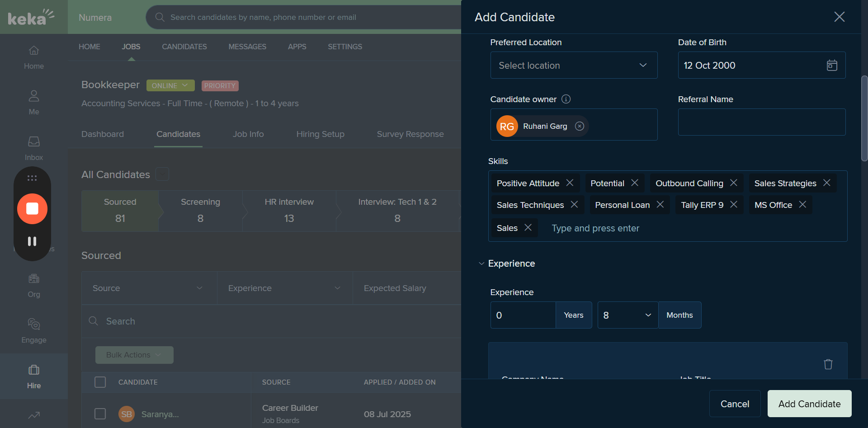Go to the JOBS menu
Image resolution: width=868 pixels, height=428 pixels.
pos(131,47)
